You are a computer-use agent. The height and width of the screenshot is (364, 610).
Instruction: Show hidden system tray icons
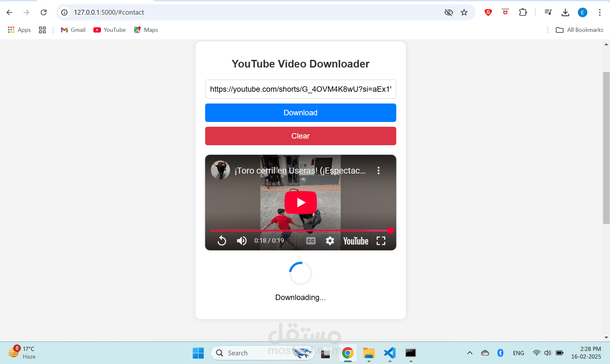pyautogui.click(x=470, y=353)
